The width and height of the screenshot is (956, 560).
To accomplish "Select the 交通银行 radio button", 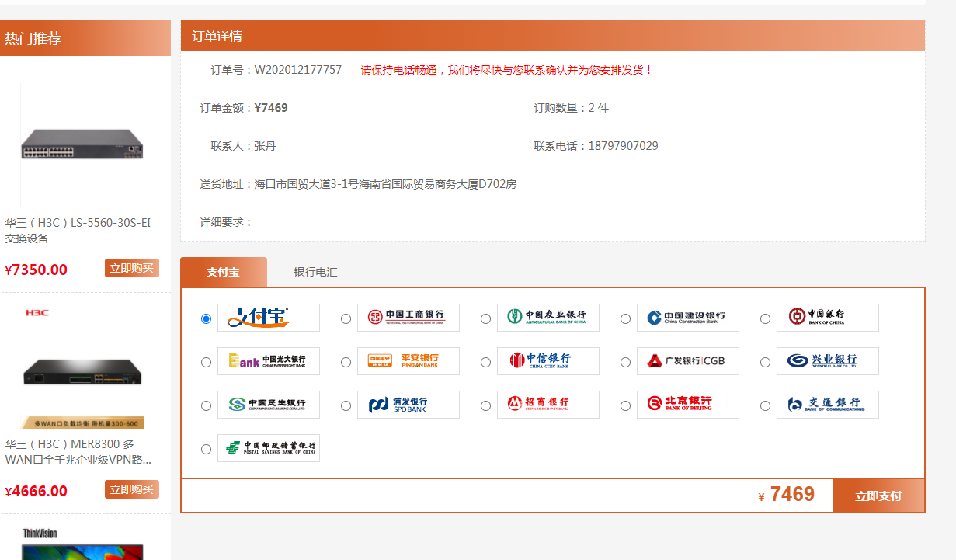I will click(765, 405).
